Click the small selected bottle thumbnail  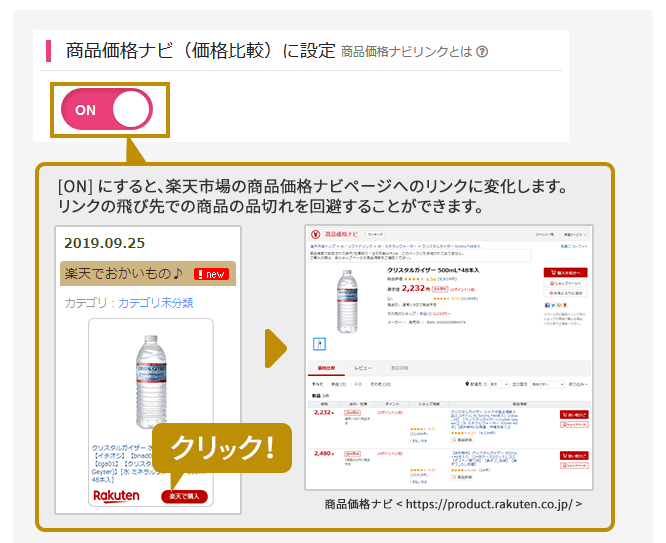pyautogui.click(x=319, y=344)
